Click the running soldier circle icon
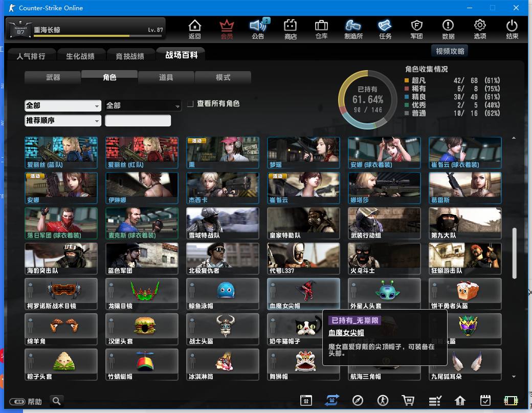Image resolution: width=532 pixels, height=413 pixels. (383, 400)
